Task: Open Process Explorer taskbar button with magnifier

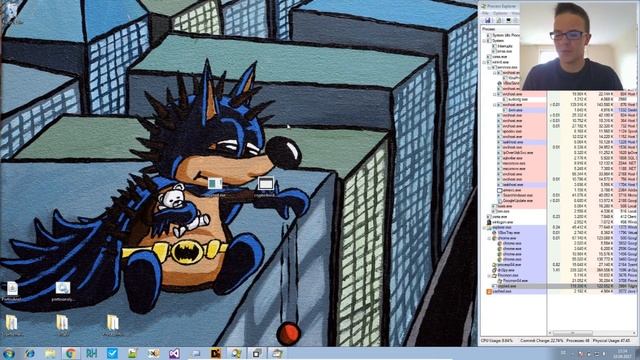Action: coord(236,353)
